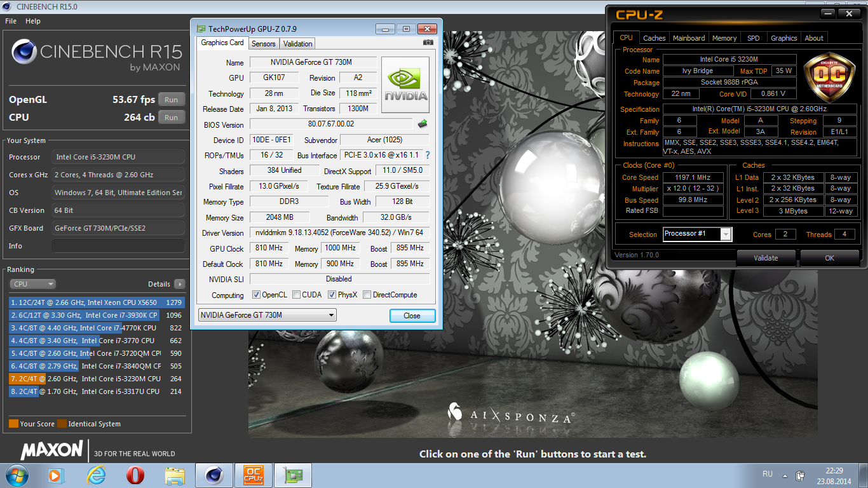The height and width of the screenshot is (488, 868).
Task: Click the Core Speed value 1197.1 MHz
Action: [x=693, y=177]
